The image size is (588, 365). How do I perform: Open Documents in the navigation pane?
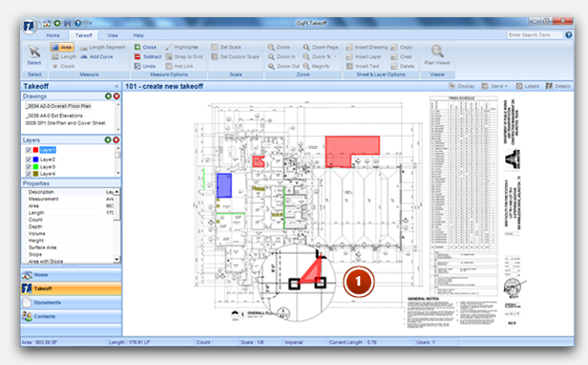coord(72,302)
